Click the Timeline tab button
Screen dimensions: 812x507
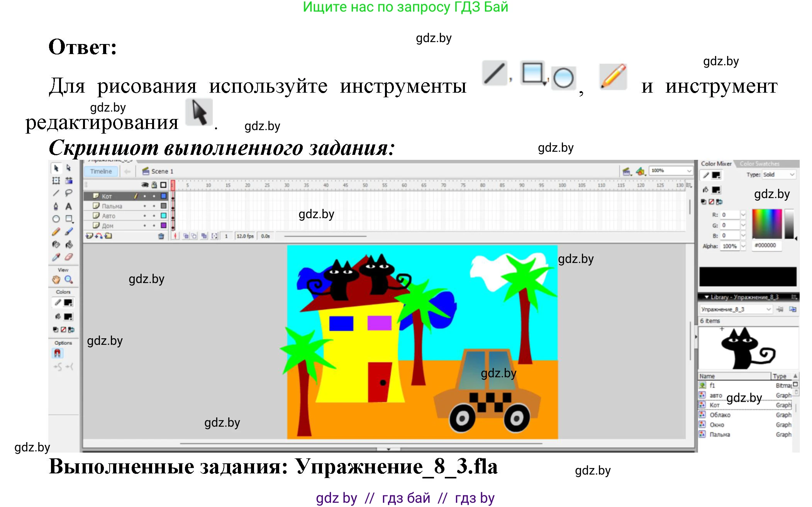point(101,171)
